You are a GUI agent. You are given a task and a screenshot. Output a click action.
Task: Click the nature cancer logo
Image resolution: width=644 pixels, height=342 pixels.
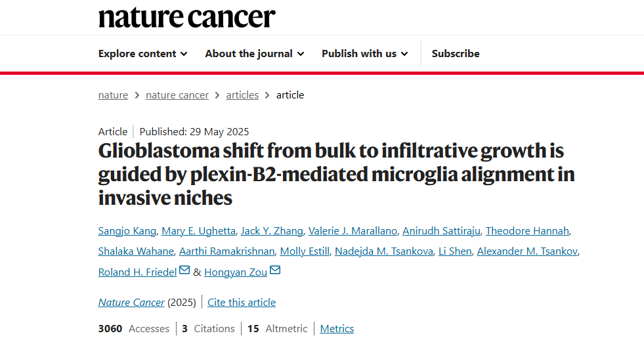pyautogui.click(x=187, y=17)
